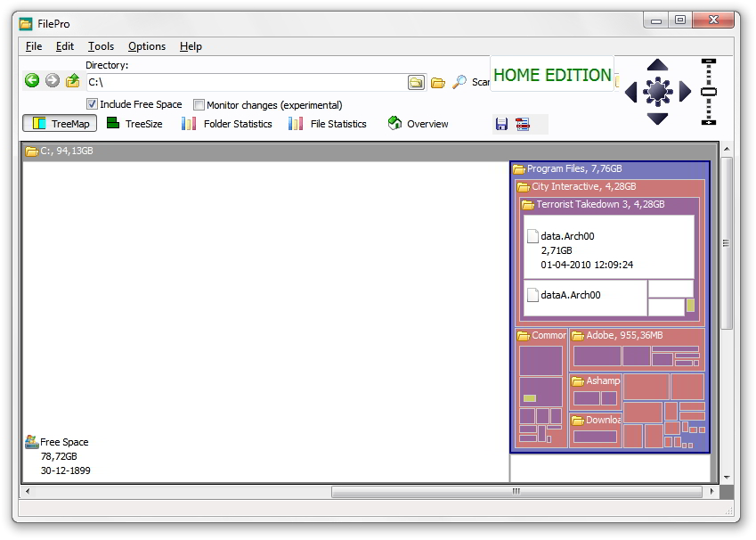Click the save floppy disk icon
The width and height of the screenshot is (756, 540).
click(501, 124)
